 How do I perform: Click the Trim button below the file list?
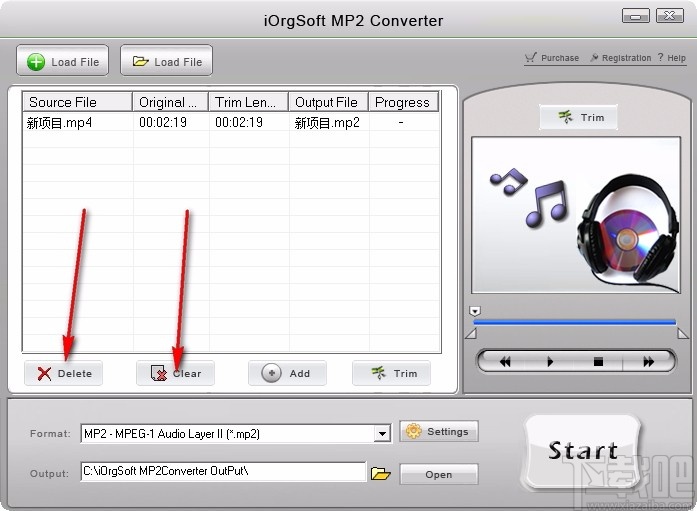click(x=391, y=373)
